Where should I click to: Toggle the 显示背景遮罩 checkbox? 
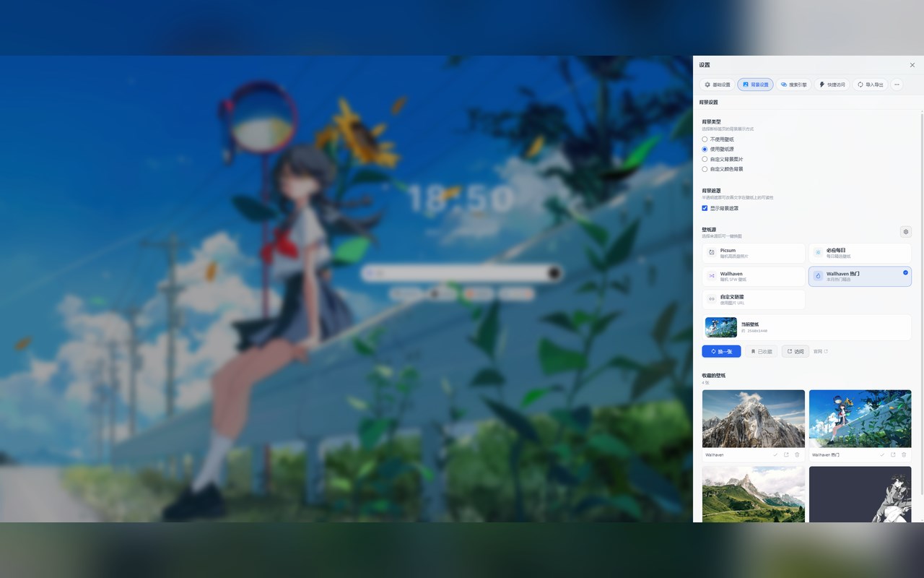[x=705, y=208]
